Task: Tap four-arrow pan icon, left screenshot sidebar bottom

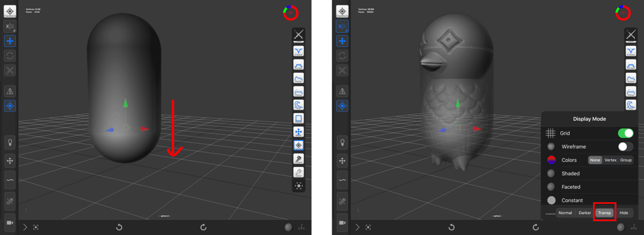Action: (10, 160)
